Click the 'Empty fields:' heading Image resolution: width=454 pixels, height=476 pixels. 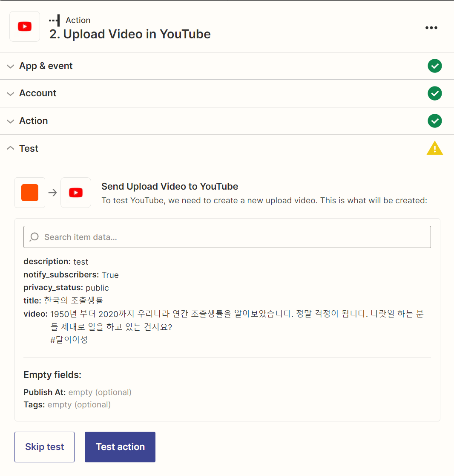click(52, 375)
